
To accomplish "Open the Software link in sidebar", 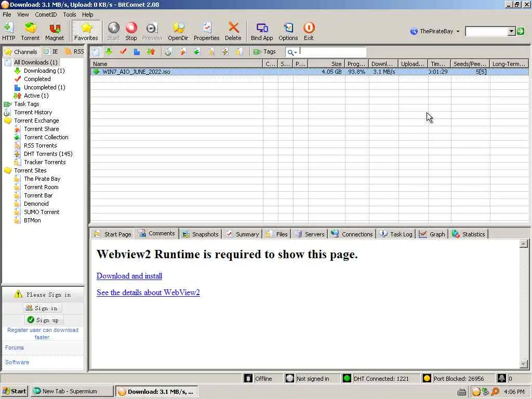I will pyautogui.click(x=17, y=362).
